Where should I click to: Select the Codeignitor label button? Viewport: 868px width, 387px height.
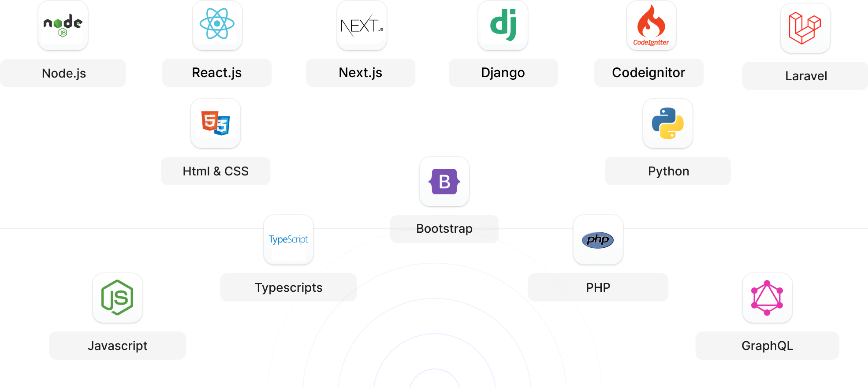coord(648,73)
